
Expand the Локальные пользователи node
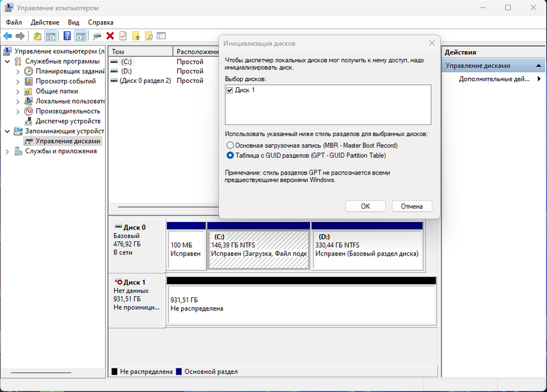click(18, 102)
